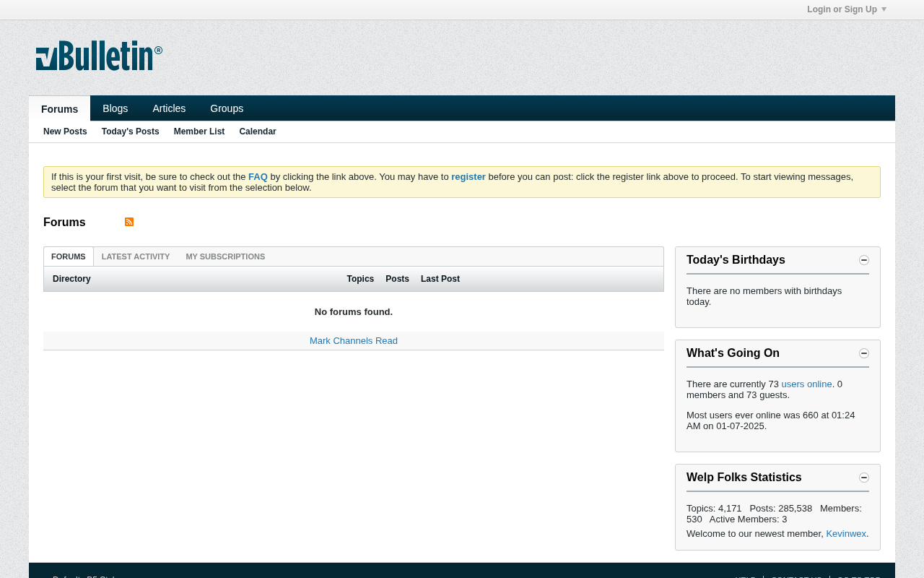Collapse the Today's Birthdays panel
The height and width of the screenshot is (578, 924).
pos(864,260)
